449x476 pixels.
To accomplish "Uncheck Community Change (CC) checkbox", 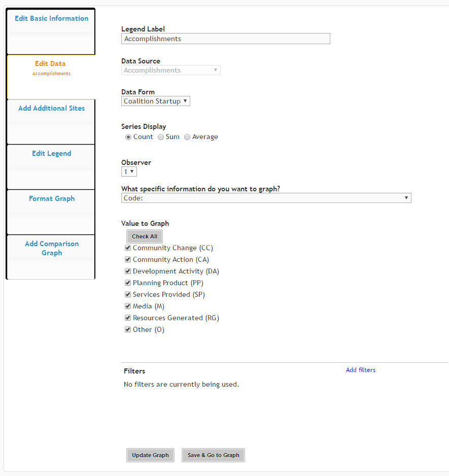I will pyautogui.click(x=128, y=248).
